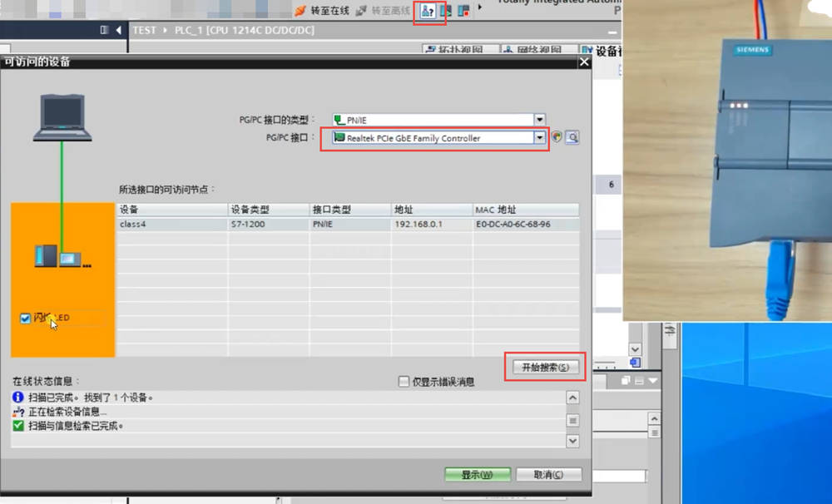Click the toolbar icon right of Accessible devices

tap(446, 11)
